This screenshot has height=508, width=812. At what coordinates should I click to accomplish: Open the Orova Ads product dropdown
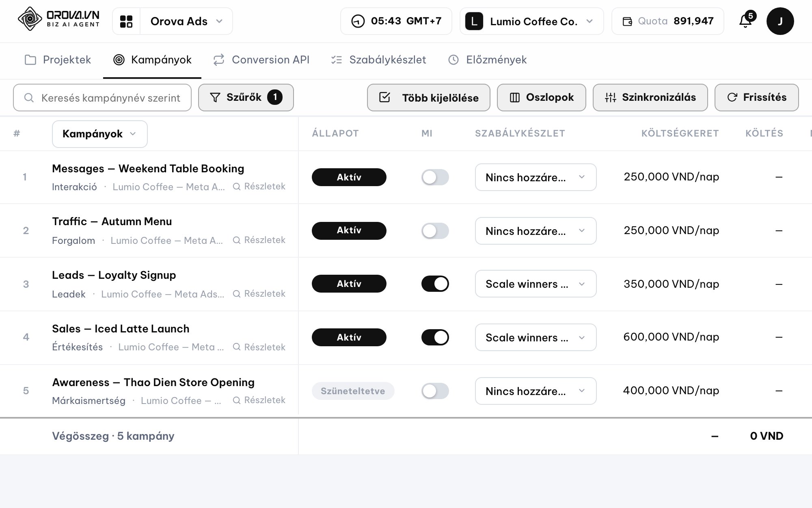[186, 21]
